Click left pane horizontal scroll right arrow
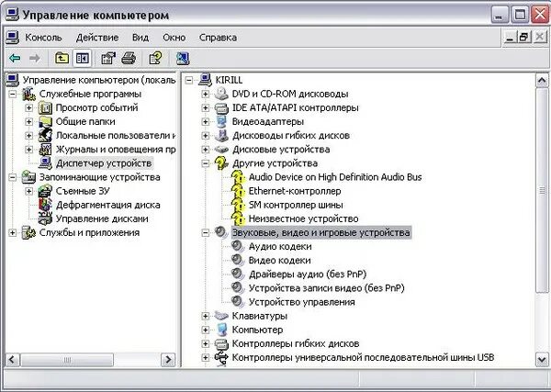551x392 pixels. [x=168, y=359]
